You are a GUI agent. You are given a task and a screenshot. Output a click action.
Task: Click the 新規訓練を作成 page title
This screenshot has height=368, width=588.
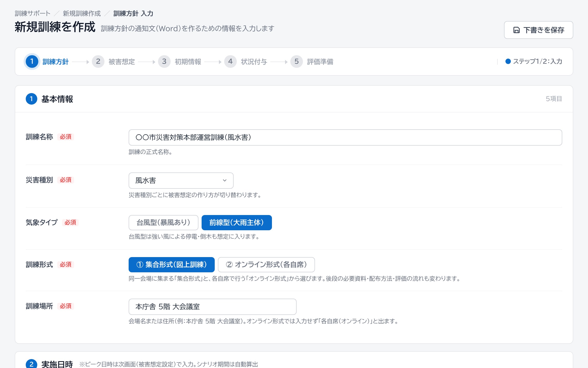pyautogui.click(x=55, y=27)
